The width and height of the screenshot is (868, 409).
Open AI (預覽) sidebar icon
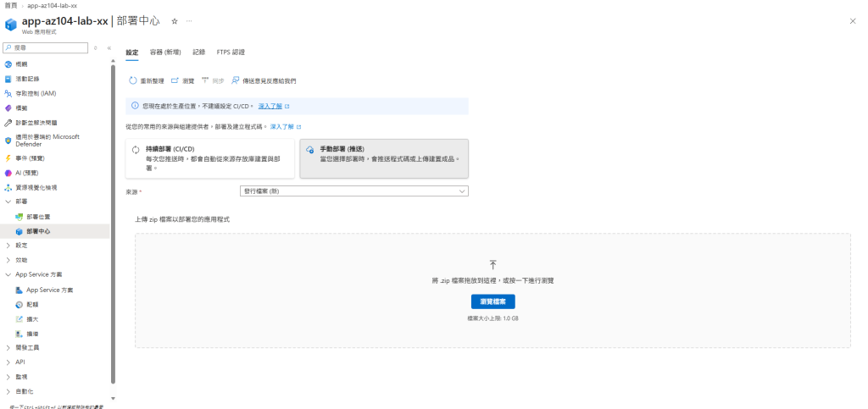click(x=8, y=173)
